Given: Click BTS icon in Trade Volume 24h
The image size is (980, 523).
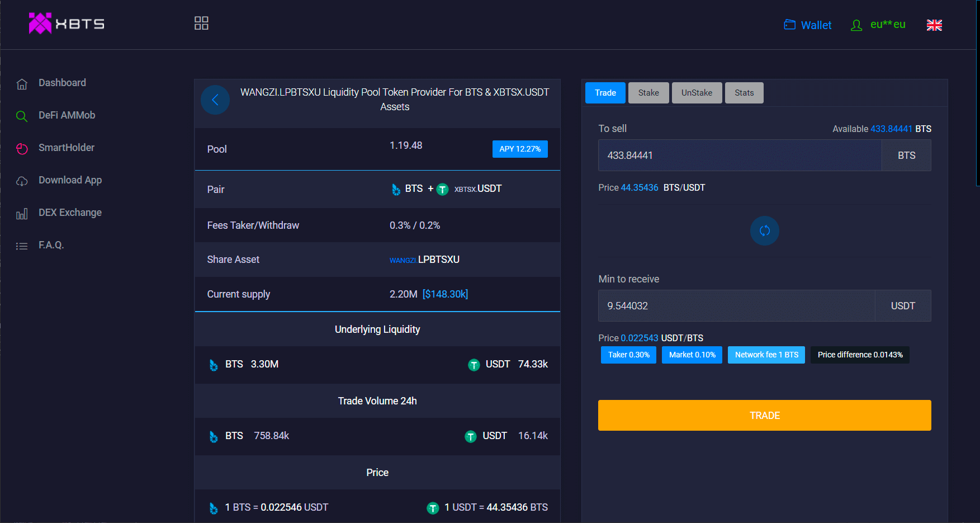Looking at the screenshot, I should pos(214,437).
